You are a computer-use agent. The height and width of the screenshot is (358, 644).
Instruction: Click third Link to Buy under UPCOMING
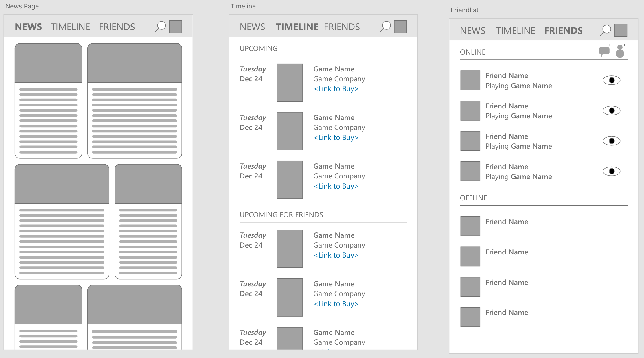click(x=336, y=186)
